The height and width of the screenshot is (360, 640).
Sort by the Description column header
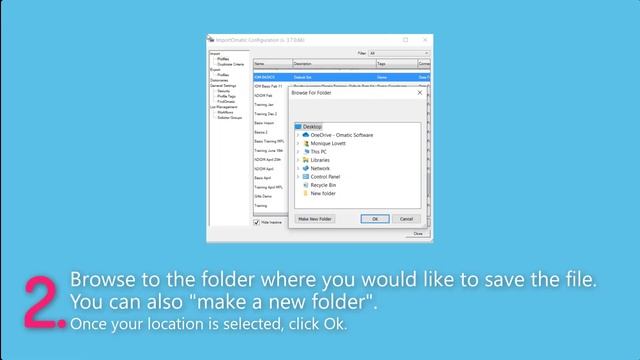coord(334,64)
